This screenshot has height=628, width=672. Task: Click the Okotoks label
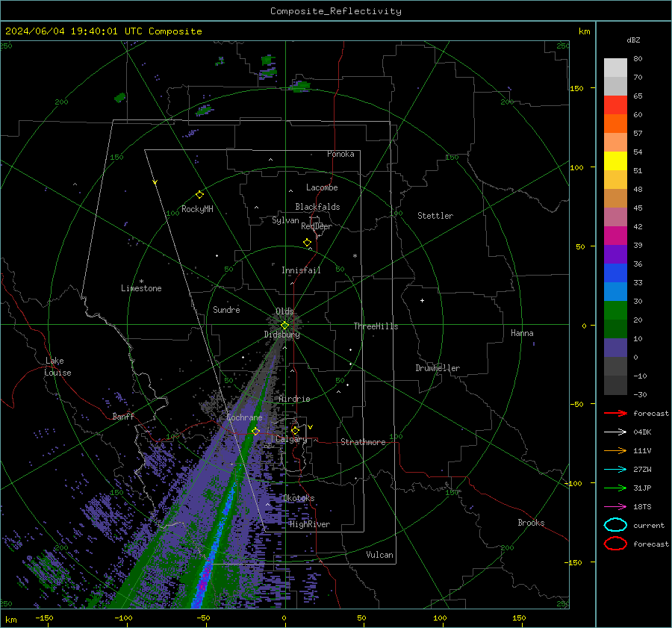[299, 498]
